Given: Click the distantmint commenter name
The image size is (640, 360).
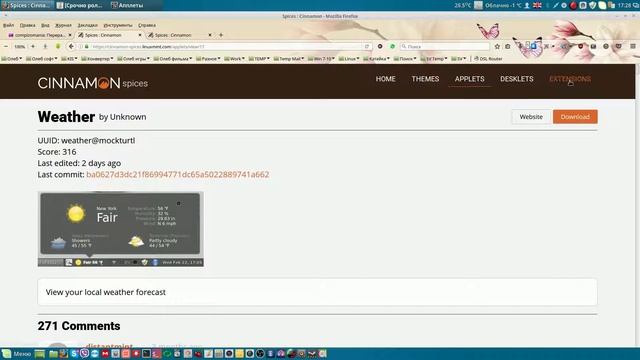Looking at the screenshot, I should pos(109,346).
